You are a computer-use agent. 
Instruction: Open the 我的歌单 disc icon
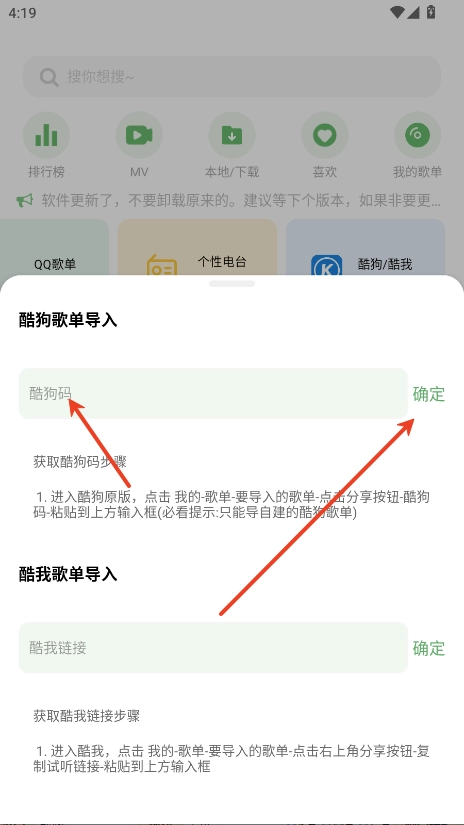[417, 135]
